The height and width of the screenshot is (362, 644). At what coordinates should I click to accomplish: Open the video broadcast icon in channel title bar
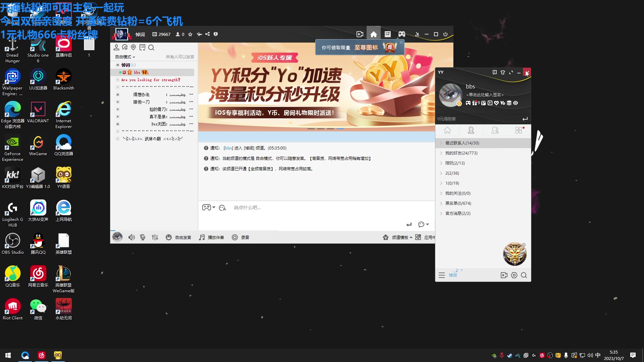click(x=360, y=34)
